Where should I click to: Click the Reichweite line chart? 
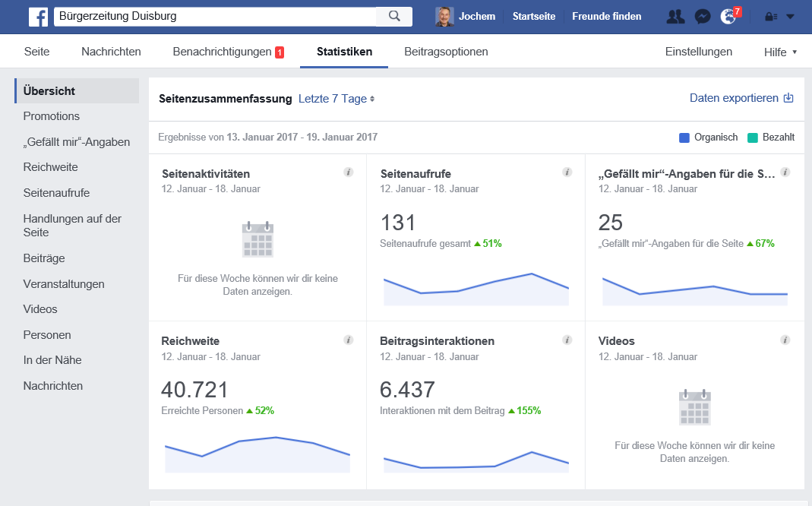(x=258, y=455)
